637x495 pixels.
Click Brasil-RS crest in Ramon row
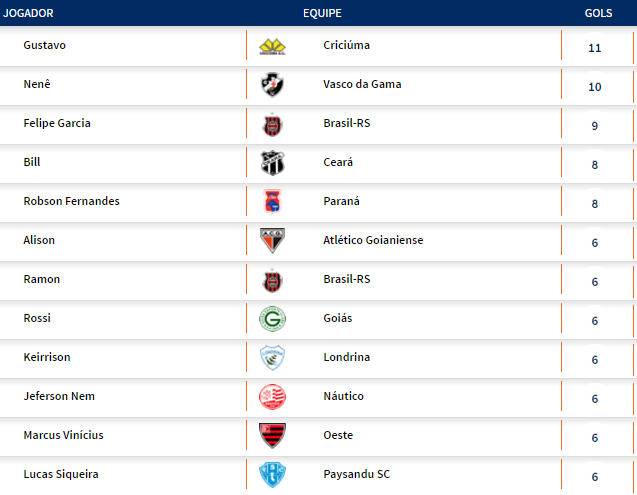[272, 280]
